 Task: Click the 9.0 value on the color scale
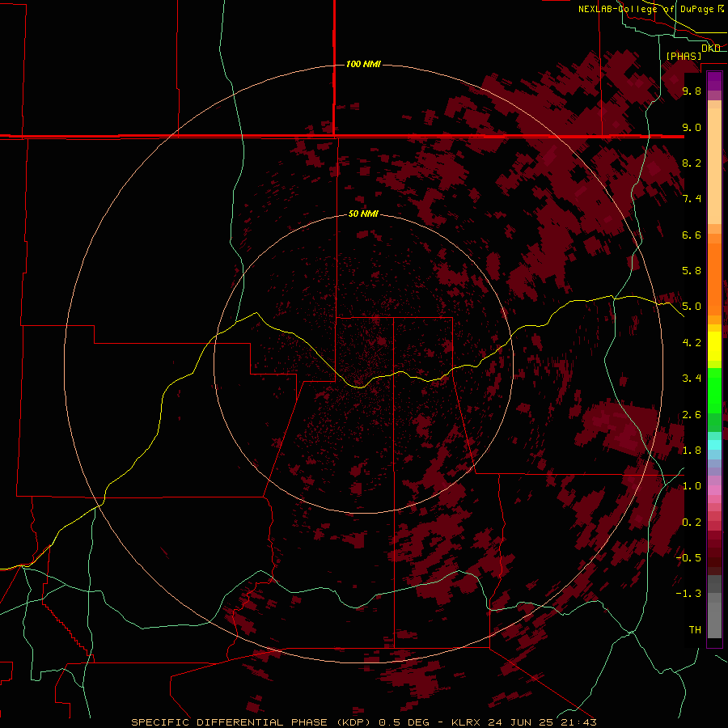[x=692, y=127]
